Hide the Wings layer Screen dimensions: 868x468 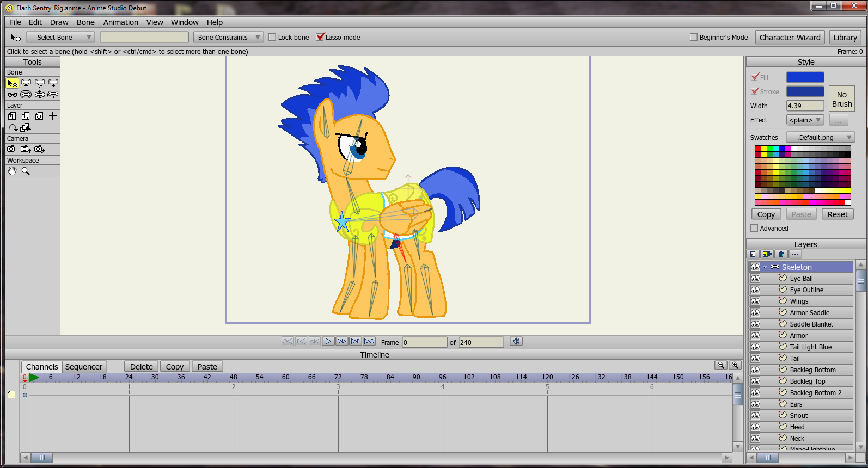755,301
